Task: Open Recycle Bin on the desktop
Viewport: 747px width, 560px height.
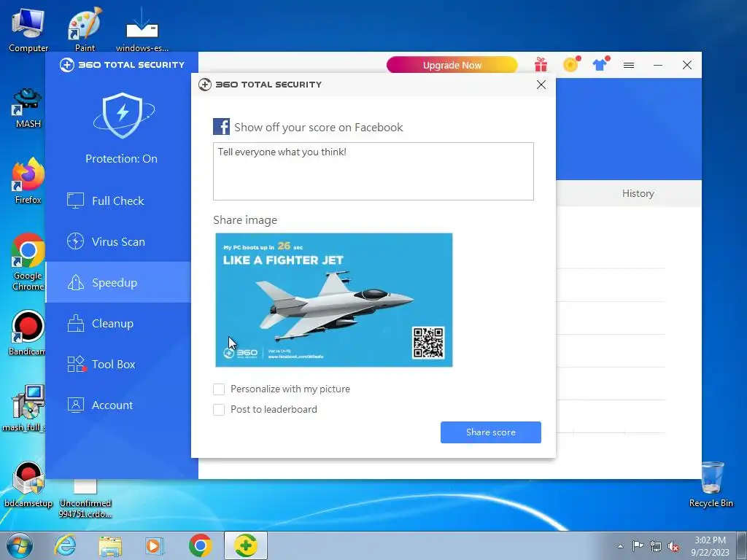Action: (x=711, y=485)
